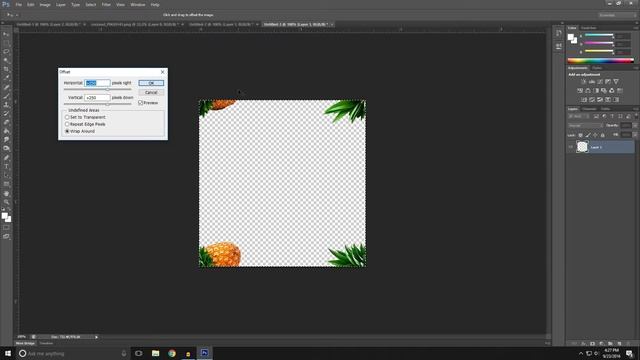This screenshot has width=640, height=360.
Task: Select the Horizontal Type tool
Action: 6,167
